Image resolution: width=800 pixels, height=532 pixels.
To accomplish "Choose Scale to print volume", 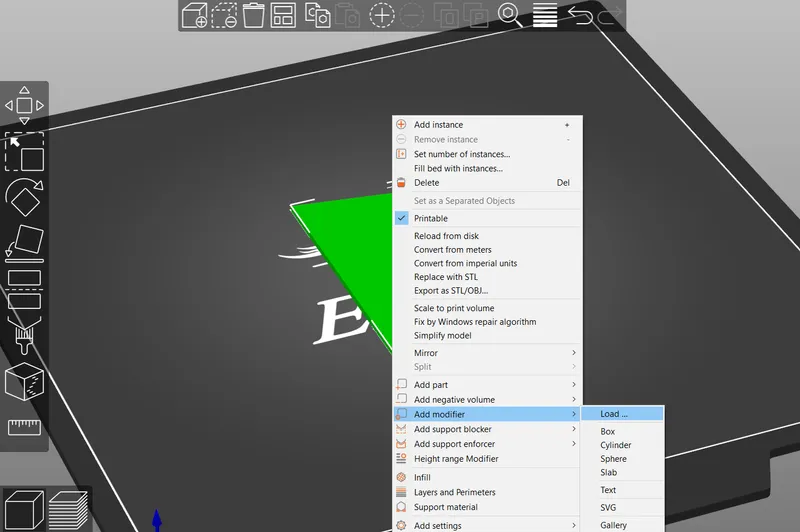I will pyautogui.click(x=487, y=308).
